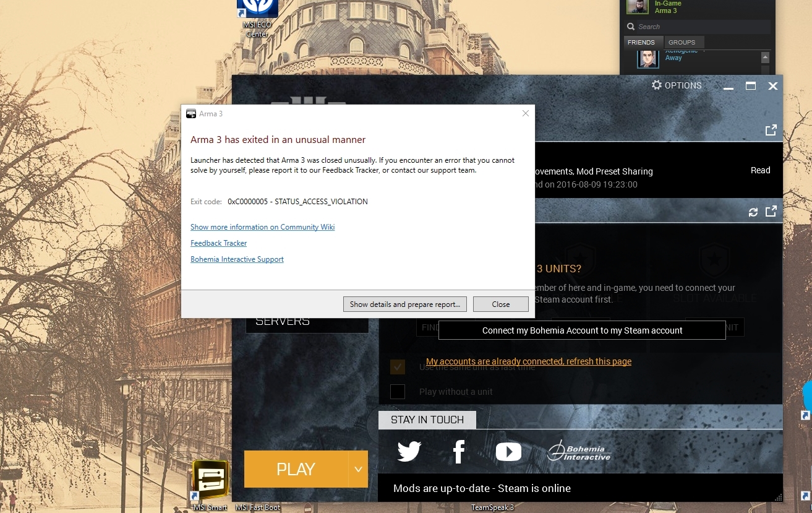
Task: Click the TeamSpeak 3 desktop shortcut label
Action: pos(492,507)
